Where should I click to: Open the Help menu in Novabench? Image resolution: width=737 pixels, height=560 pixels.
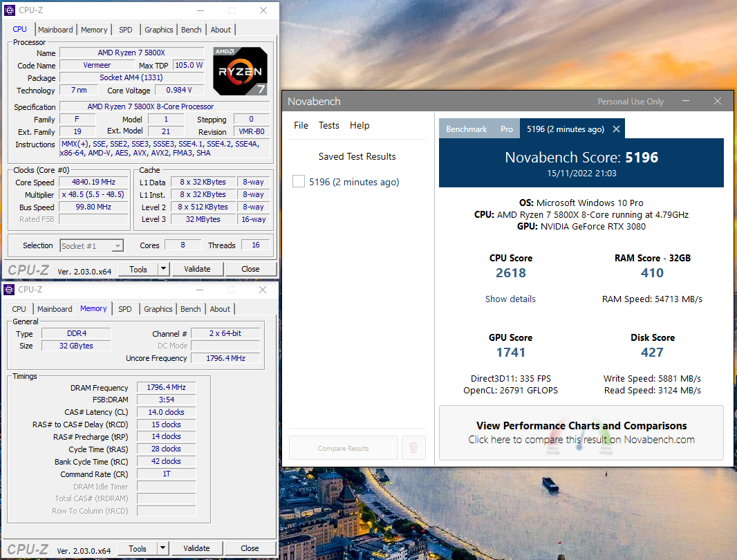360,125
